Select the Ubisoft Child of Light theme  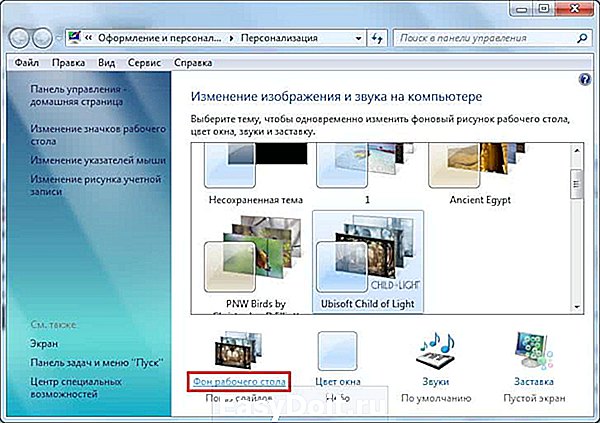(368, 262)
